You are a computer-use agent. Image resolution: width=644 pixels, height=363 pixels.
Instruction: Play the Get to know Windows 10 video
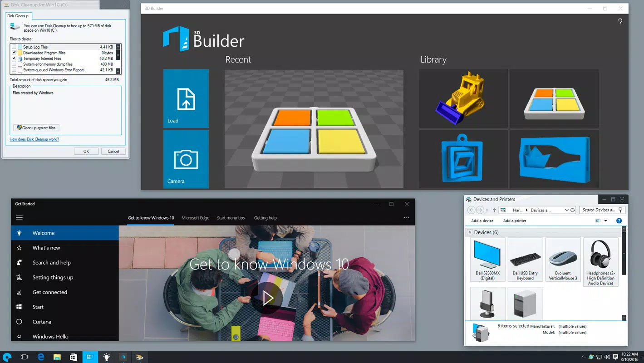268,298
